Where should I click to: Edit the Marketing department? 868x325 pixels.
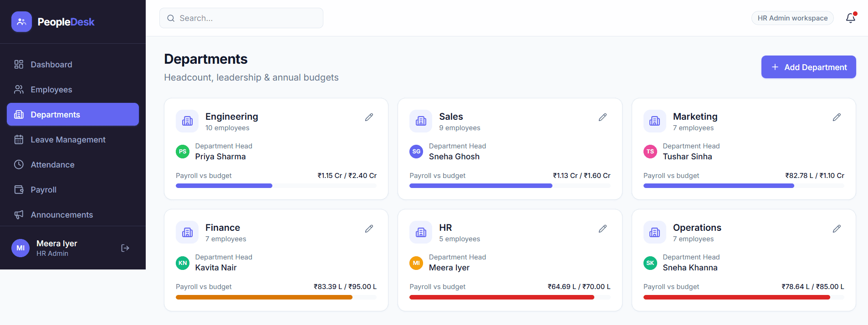point(837,117)
